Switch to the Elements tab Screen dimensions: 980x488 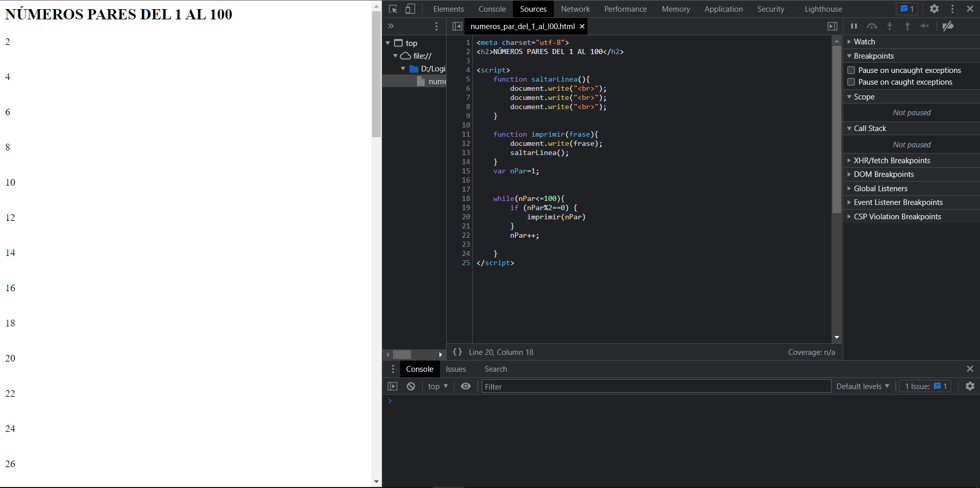coord(449,9)
